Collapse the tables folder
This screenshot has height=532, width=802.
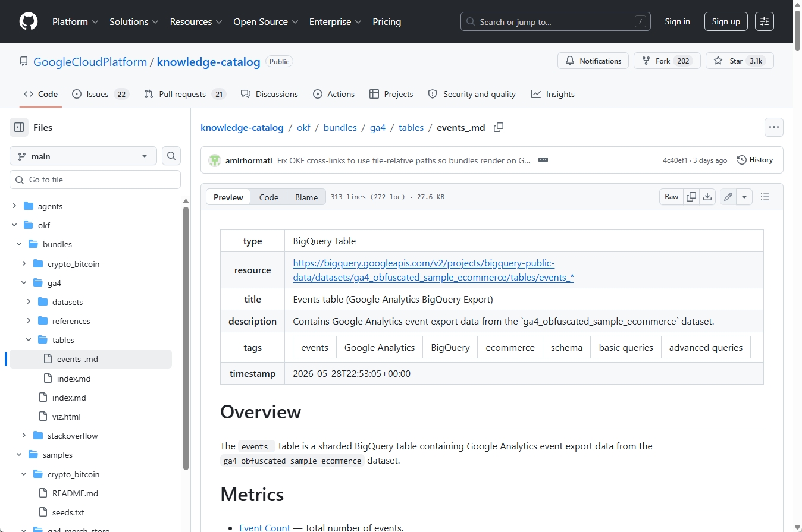click(x=29, y=340)
